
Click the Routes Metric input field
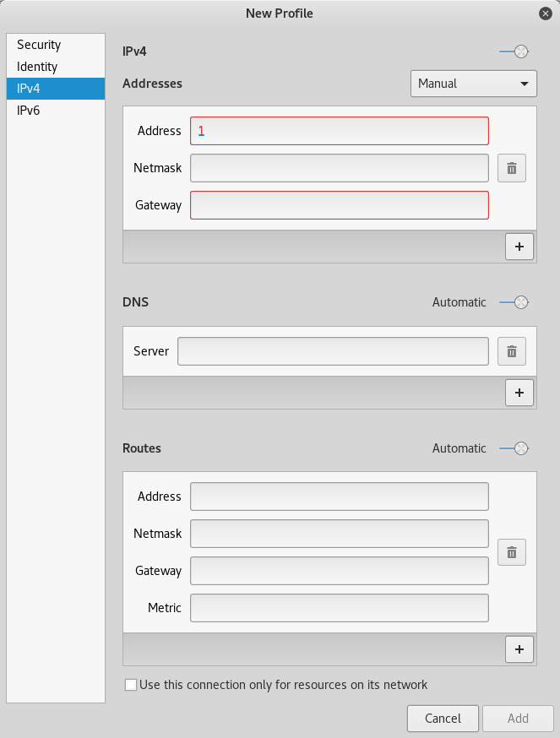point(339,608)
